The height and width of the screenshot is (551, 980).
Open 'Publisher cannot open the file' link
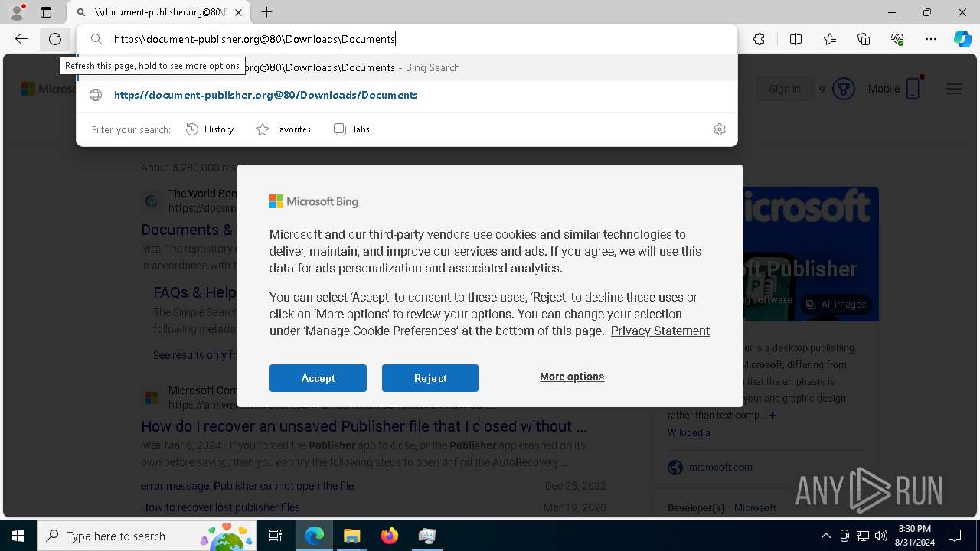click(247, 486)
